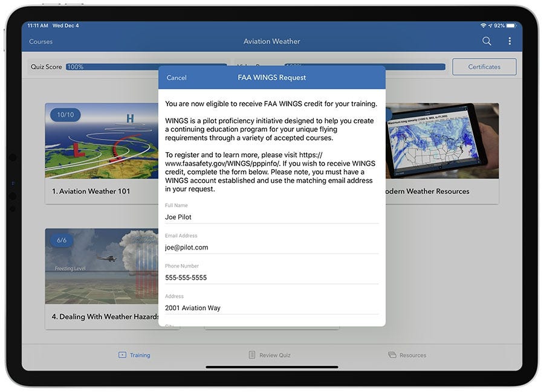The image size is (544, 392).
Task: Switch to the Review Quiz tab
Action: coord(270,355)
